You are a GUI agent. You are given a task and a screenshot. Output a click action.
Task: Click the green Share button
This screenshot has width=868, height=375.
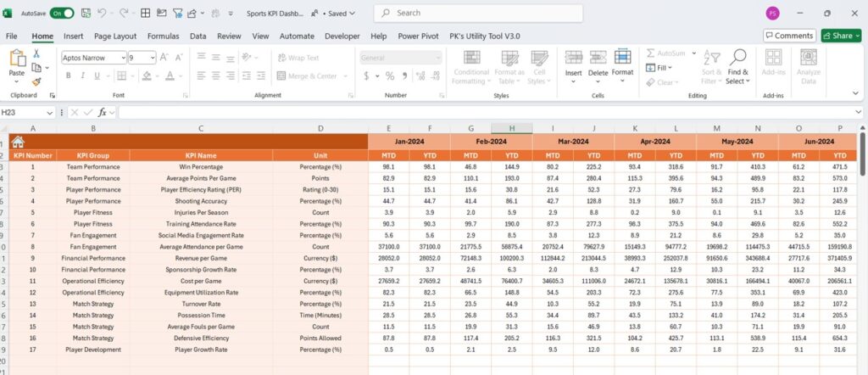tap(842, 36)
